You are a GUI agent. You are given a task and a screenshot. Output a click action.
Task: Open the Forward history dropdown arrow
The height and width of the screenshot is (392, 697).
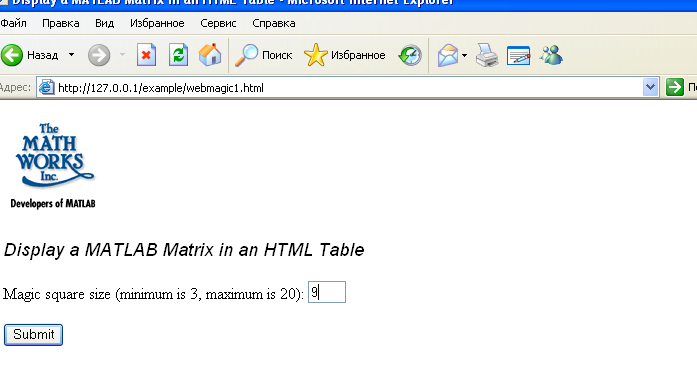tap(122, 55)
